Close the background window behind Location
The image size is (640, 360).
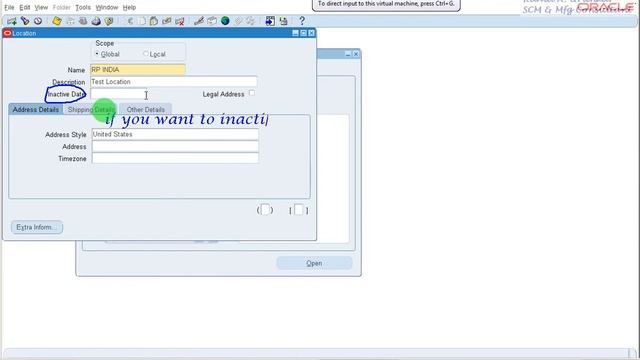(x=356, y=54)
